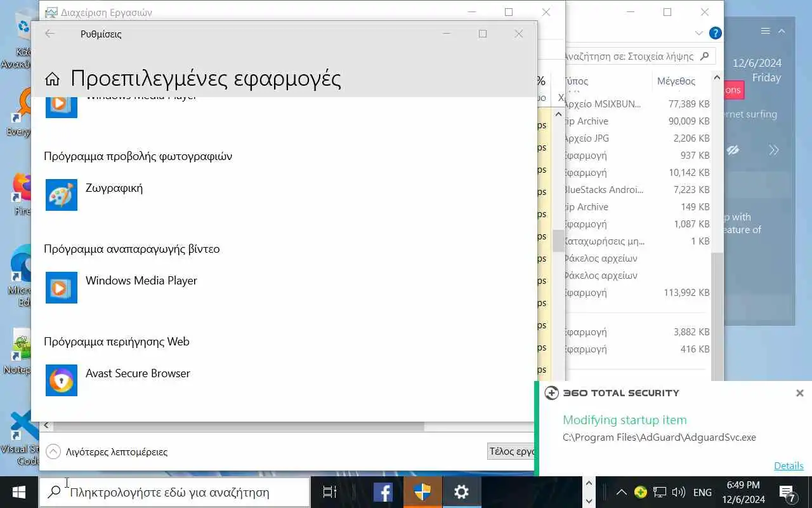Image resolution: width=812 pixels, height=508 pixels.
Task: Click the Ζωγραφική app name
Action: pyautogui.click(x=114, y=188)
